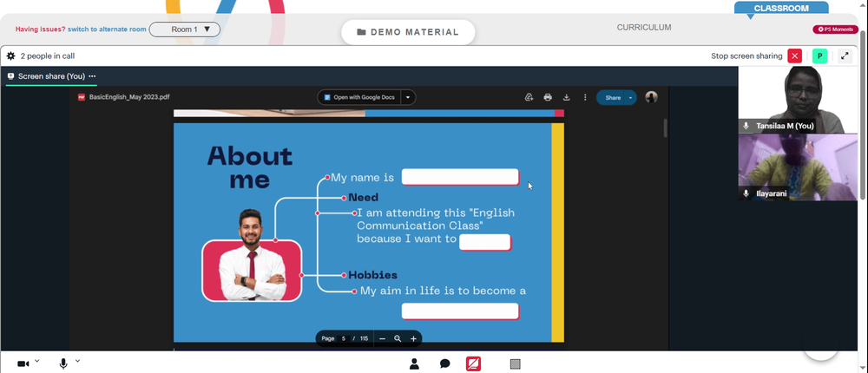
Task: Open the chat bubble icon
Action: [444, 363]
